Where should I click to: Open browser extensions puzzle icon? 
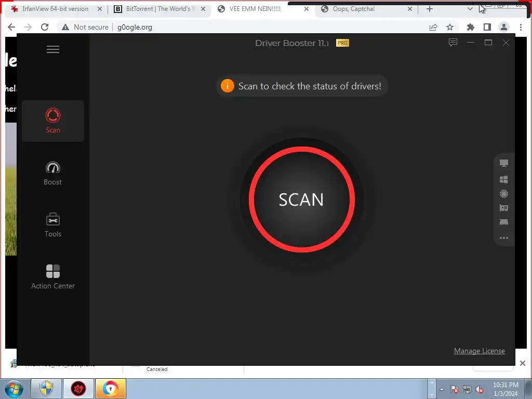(x=471, y=27)
